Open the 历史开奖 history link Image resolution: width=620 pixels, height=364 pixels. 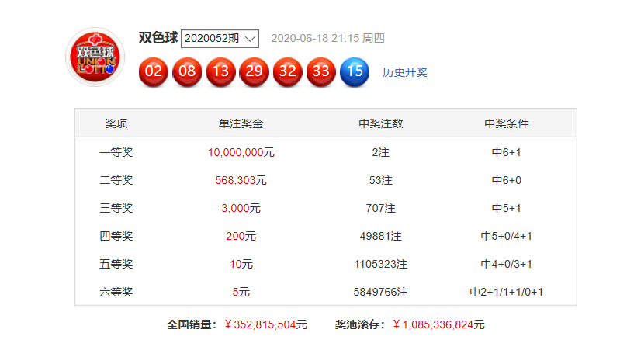pyautogui.click(x=404, y=72)
